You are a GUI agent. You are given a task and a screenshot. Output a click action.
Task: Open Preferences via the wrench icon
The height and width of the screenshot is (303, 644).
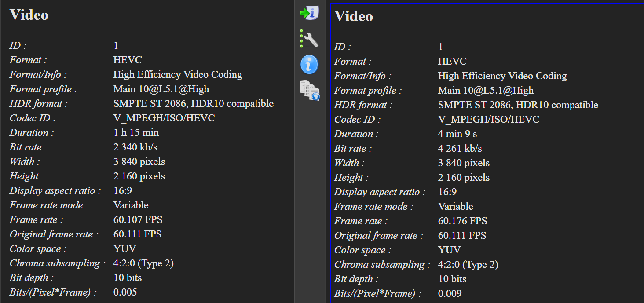click(x=309, y=39)
